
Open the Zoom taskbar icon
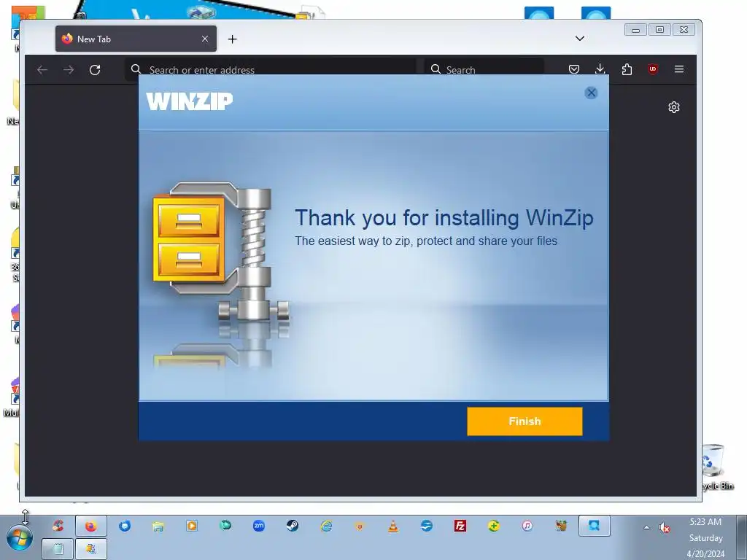[259, 526]
